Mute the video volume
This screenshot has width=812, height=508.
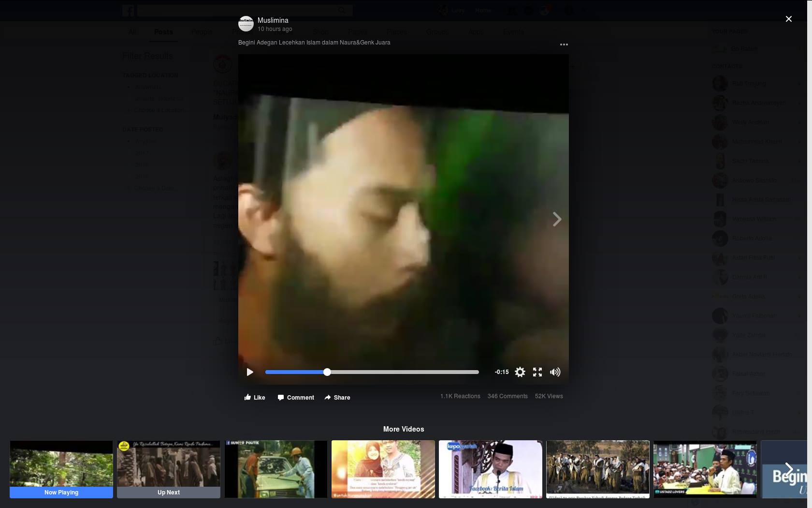(x=555, y=372)
